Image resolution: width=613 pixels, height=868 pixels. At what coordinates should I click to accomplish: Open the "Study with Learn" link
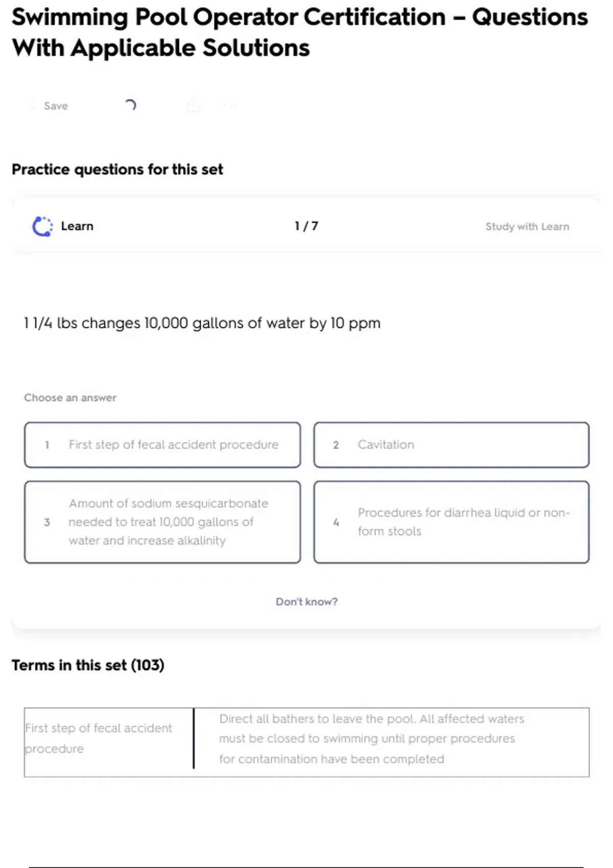pos(527,226)
